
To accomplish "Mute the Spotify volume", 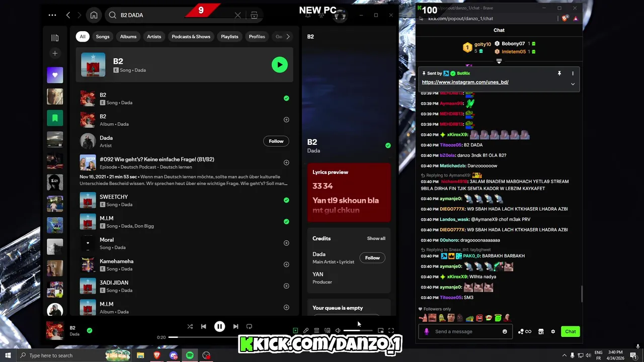I will [x=338, y=330].
